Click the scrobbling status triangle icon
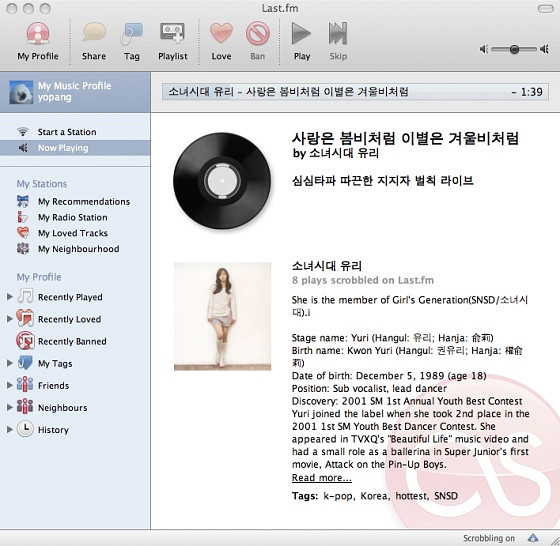The image size is (560, 546). point(533,538)
